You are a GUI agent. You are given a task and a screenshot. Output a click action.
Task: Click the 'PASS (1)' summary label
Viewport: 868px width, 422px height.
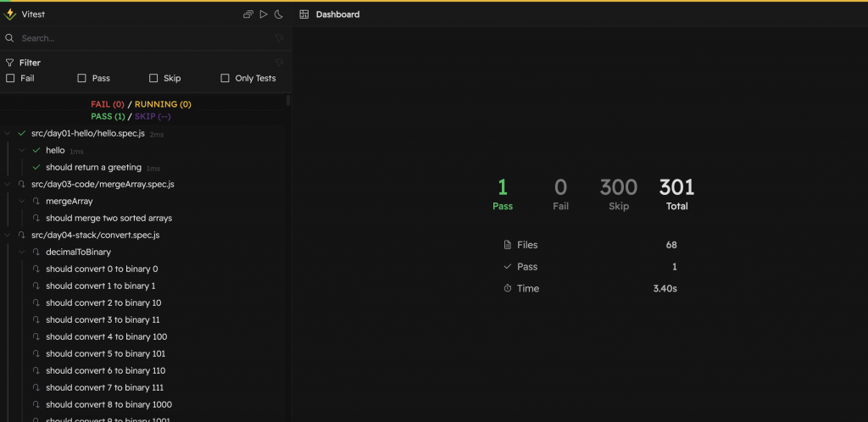tap(108, 117)
